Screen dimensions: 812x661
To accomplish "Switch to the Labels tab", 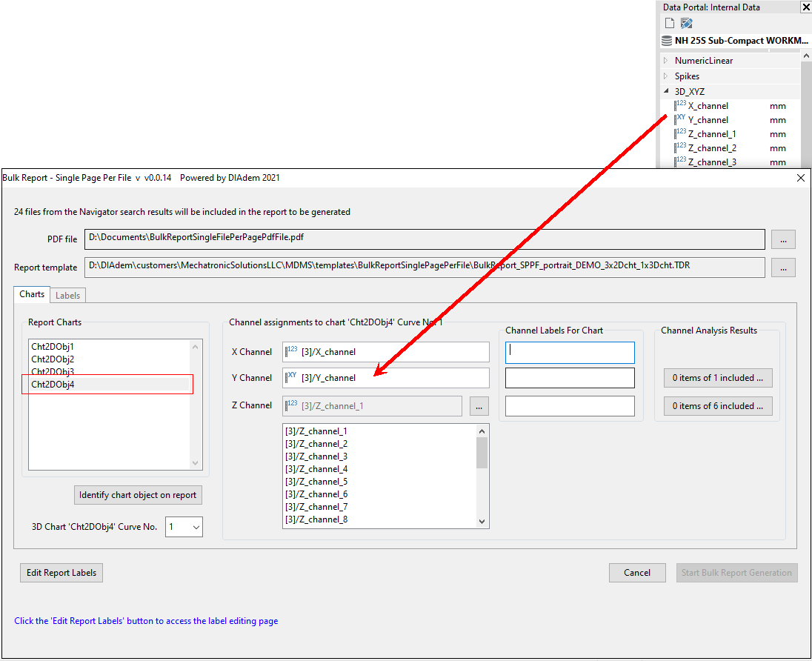I will pos(68,295).
